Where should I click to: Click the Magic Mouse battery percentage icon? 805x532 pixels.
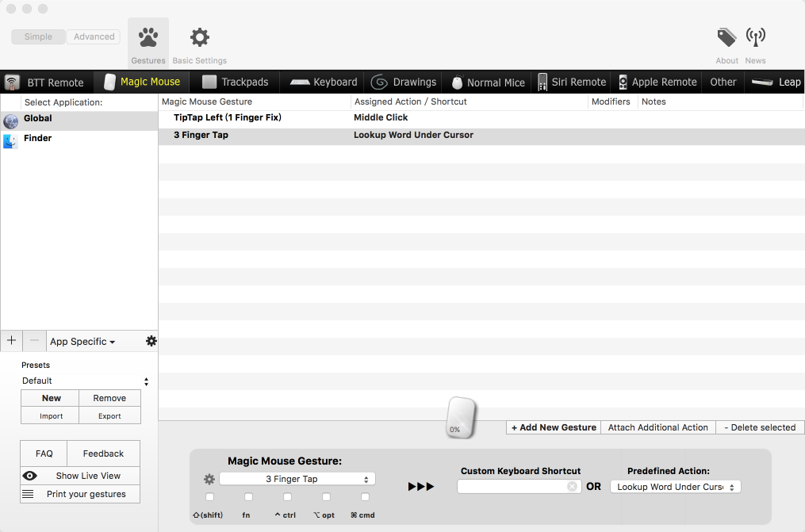click(462, 418)
